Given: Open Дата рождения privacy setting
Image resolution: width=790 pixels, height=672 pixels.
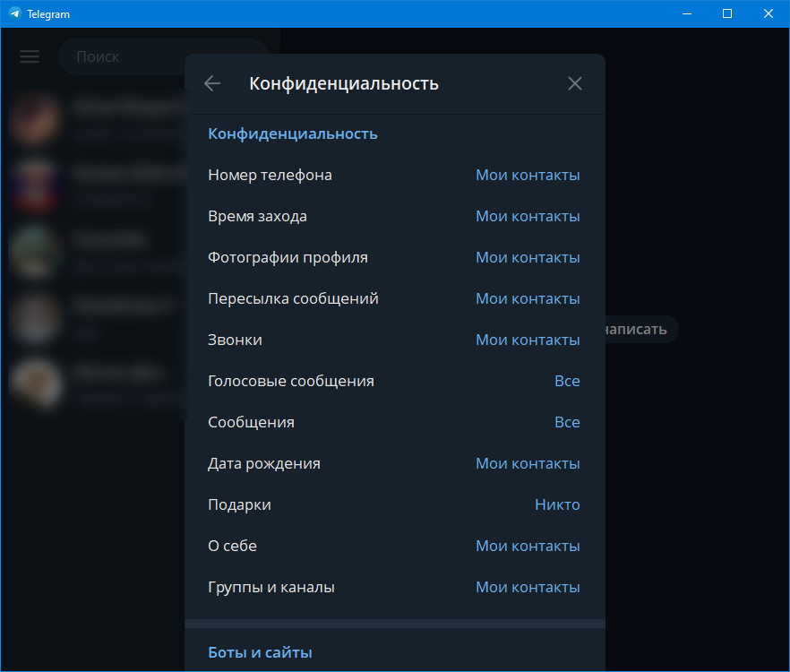Looking at the screenshot, I should (394, 464).
